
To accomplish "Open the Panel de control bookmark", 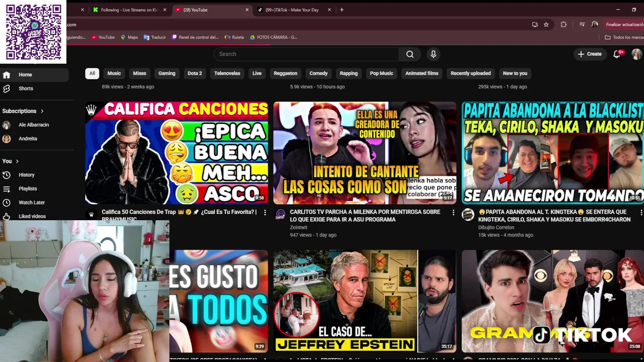I will tap(195, 37).
